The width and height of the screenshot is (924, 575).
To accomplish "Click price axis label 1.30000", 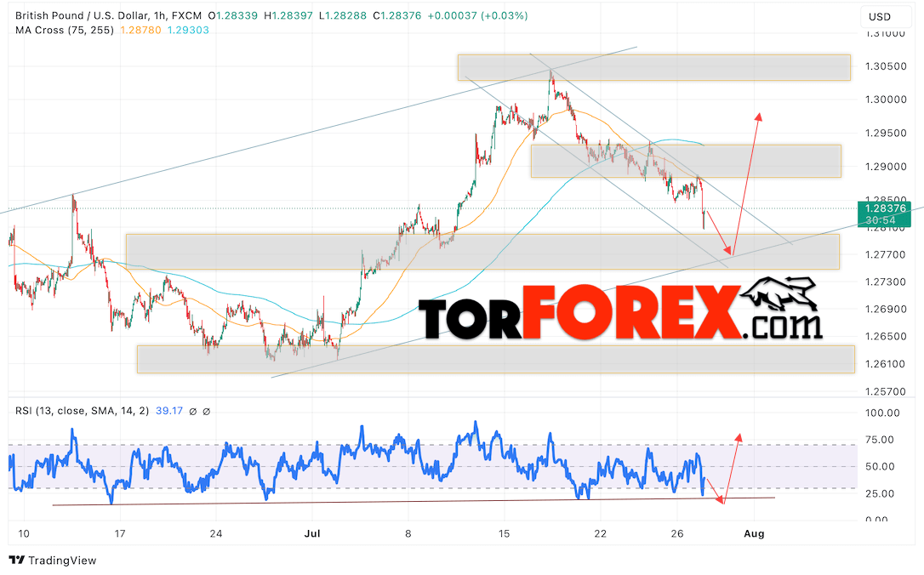I will click(886, 100).
